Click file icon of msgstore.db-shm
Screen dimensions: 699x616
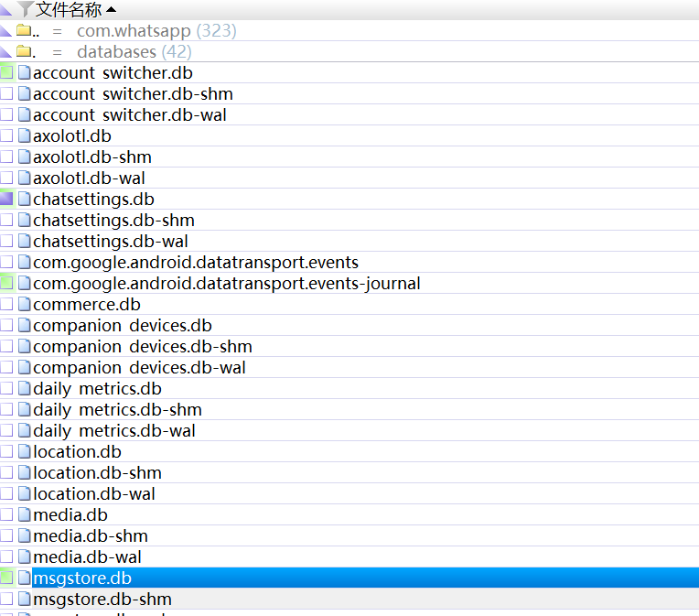(25, 599)
